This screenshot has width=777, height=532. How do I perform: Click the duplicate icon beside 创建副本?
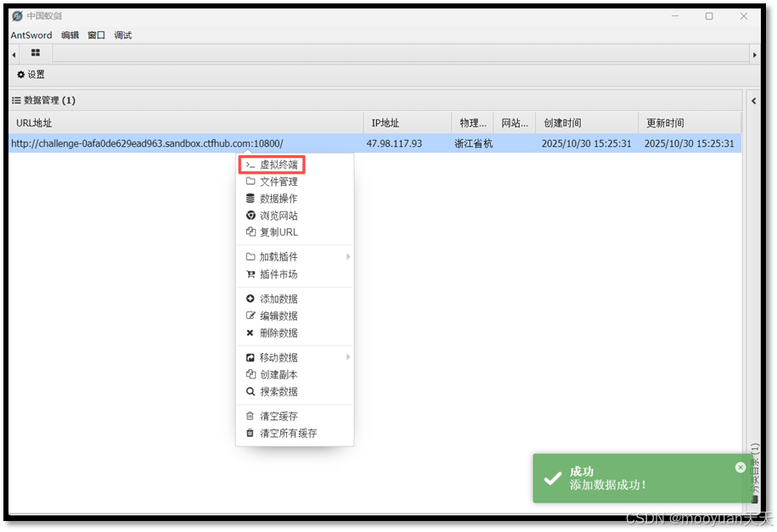251,374
